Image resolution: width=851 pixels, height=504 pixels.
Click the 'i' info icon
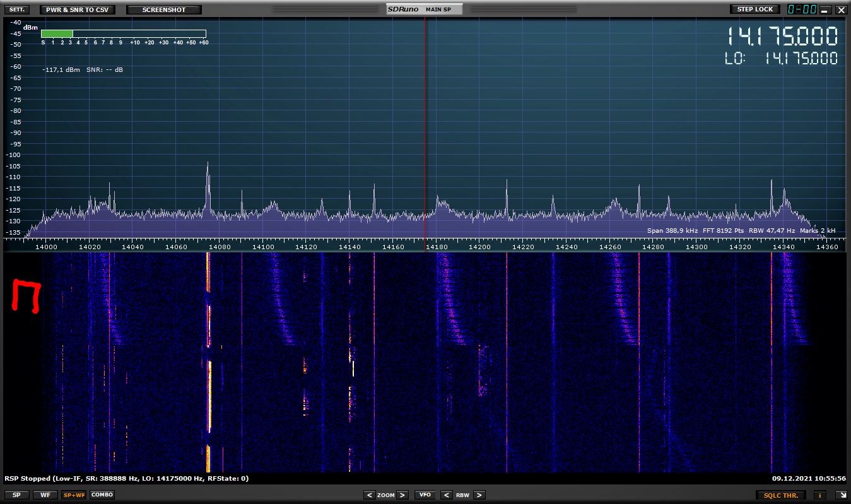(x=821, y=495)
